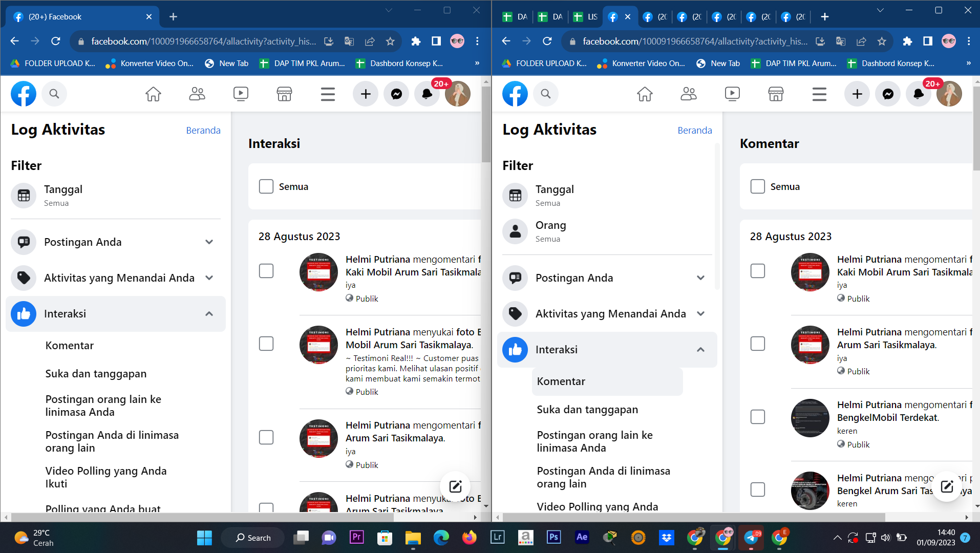
Task: Open Marketplace icon in left window
Action: click(x=284, y=94)
